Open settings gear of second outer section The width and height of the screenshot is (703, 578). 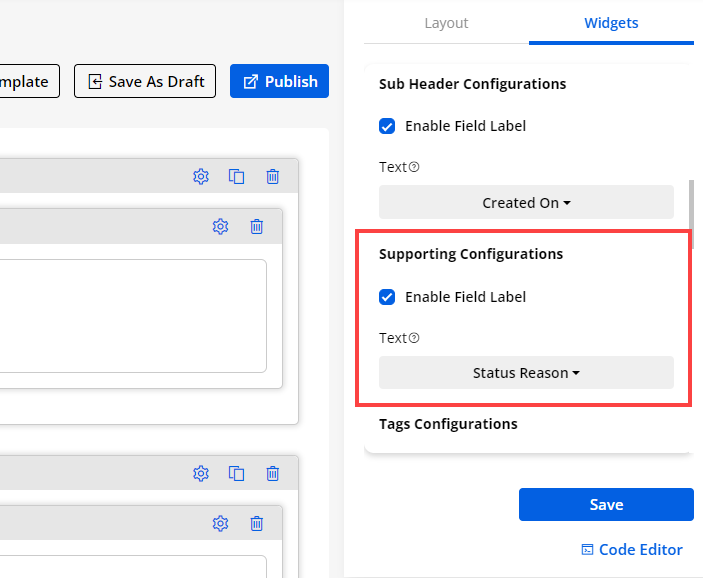coord(201,473)
